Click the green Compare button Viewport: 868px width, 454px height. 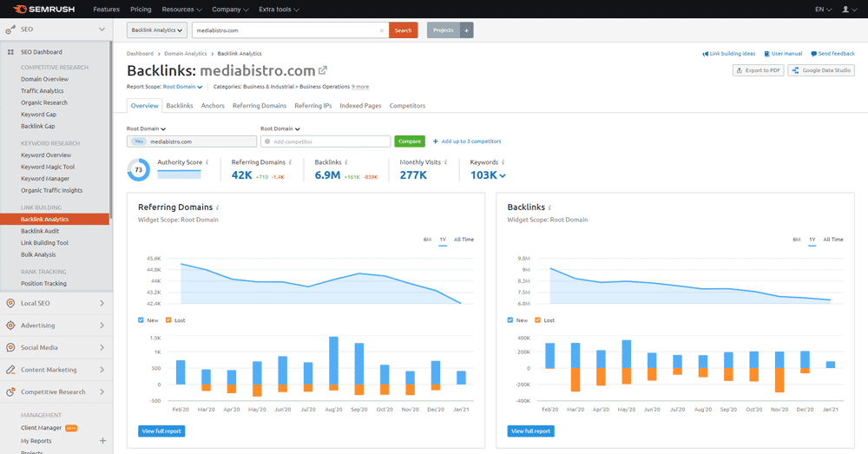click(410, 141)
